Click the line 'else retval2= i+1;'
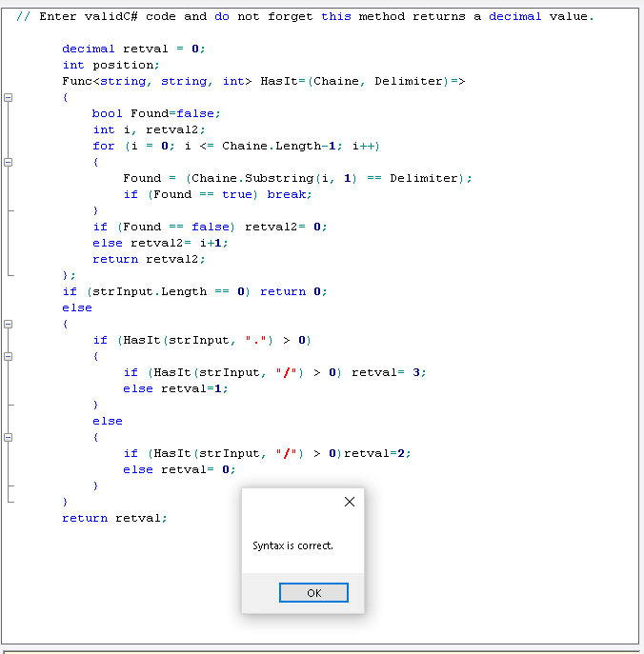The width and height of the screenshot is (644, 654). [160, 243]
